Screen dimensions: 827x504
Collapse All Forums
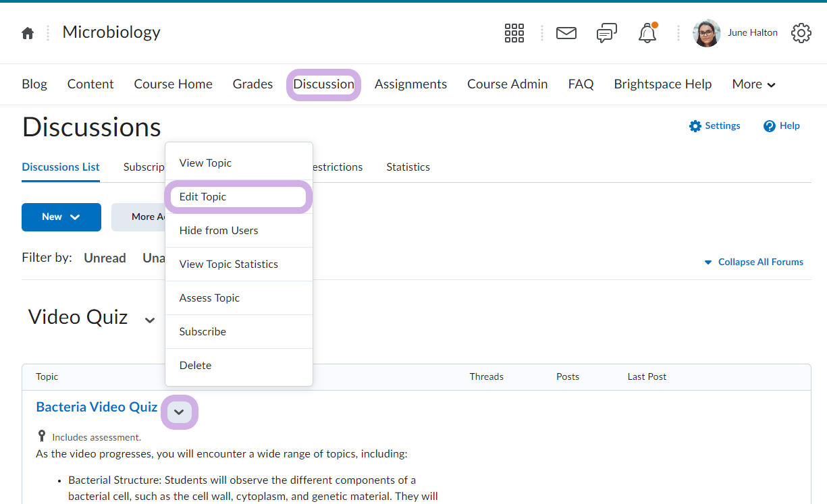(753, 262)
